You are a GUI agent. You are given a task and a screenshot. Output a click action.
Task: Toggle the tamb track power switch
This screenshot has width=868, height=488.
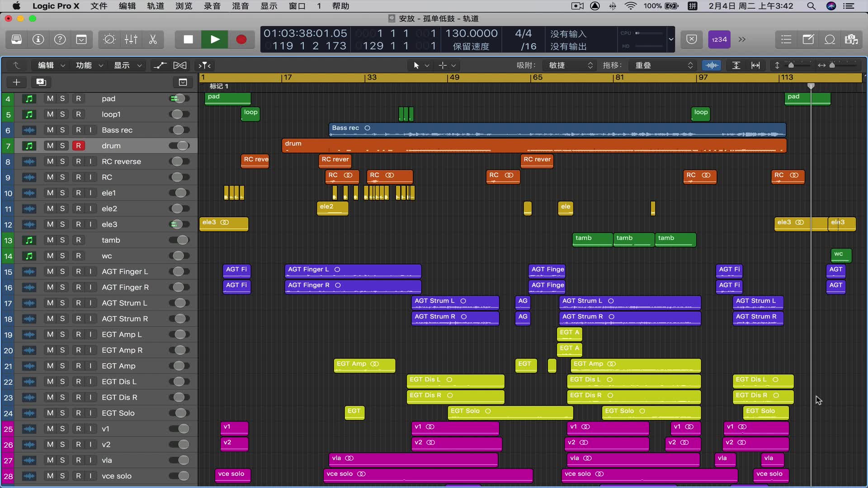point(179,240)
